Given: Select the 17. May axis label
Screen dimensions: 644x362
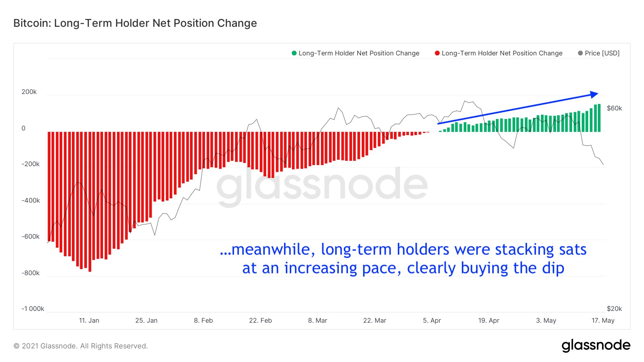Looking at the screenshot, I should [x=603, y=321].
